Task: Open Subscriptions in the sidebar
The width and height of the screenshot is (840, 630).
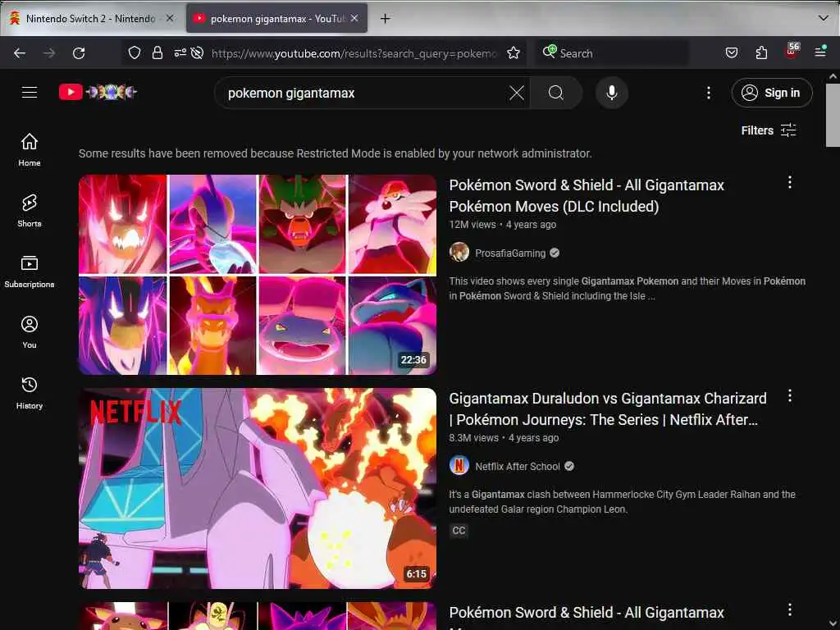Action: tap(30, 272)
